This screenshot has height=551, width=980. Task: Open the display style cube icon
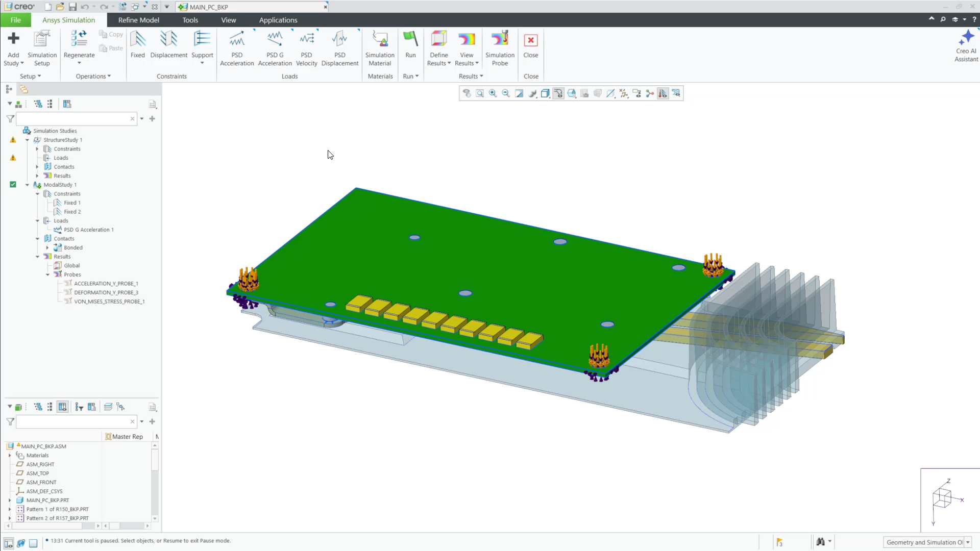(545, 93)
